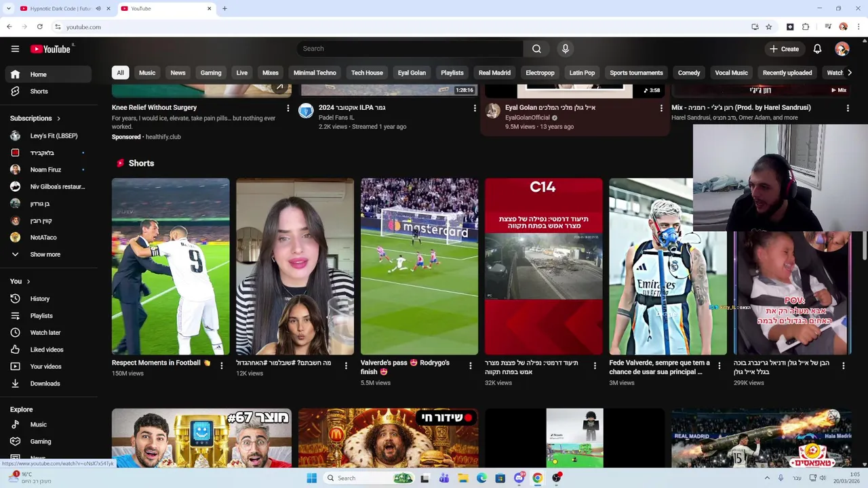Image resolution: width=868 pixels, height=488 pixels.
Task: Play the C14 news short thumbnail
Action: pos(543,266)
